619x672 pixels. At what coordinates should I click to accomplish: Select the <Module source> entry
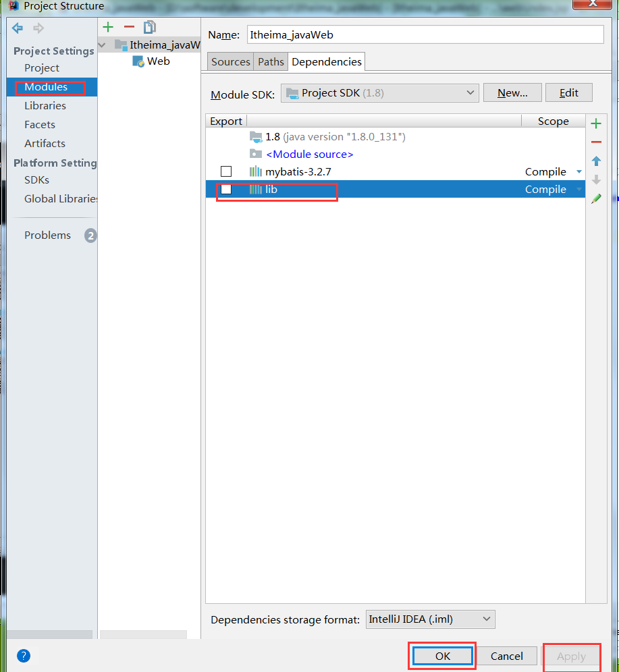click(x=309, y=155)
